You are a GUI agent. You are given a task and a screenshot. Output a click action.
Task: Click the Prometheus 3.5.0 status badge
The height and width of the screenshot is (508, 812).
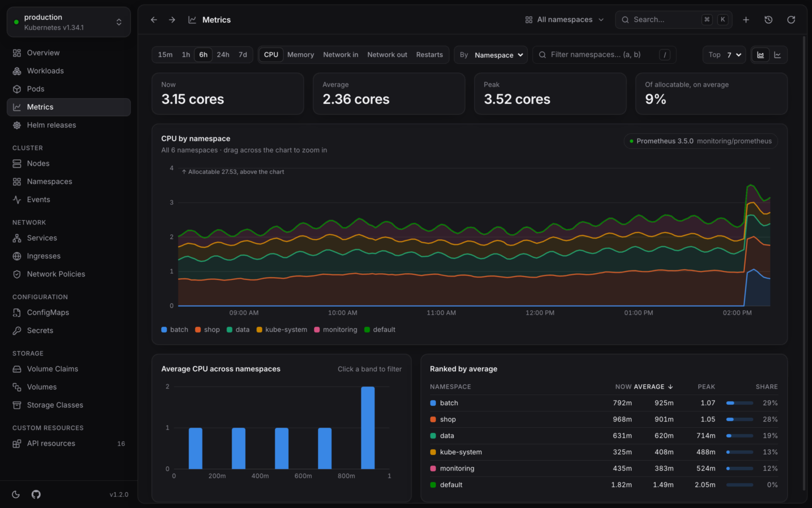tap(701, 141)
